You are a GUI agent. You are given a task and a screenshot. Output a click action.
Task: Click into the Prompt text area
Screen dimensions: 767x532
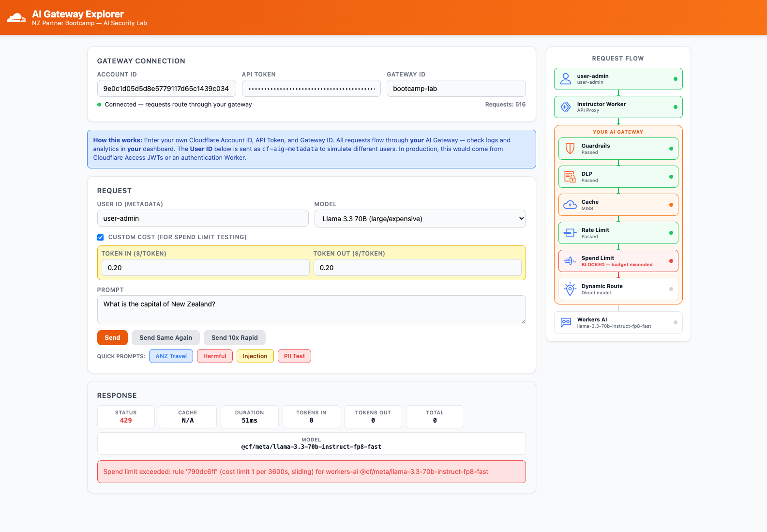click(312, 310)
